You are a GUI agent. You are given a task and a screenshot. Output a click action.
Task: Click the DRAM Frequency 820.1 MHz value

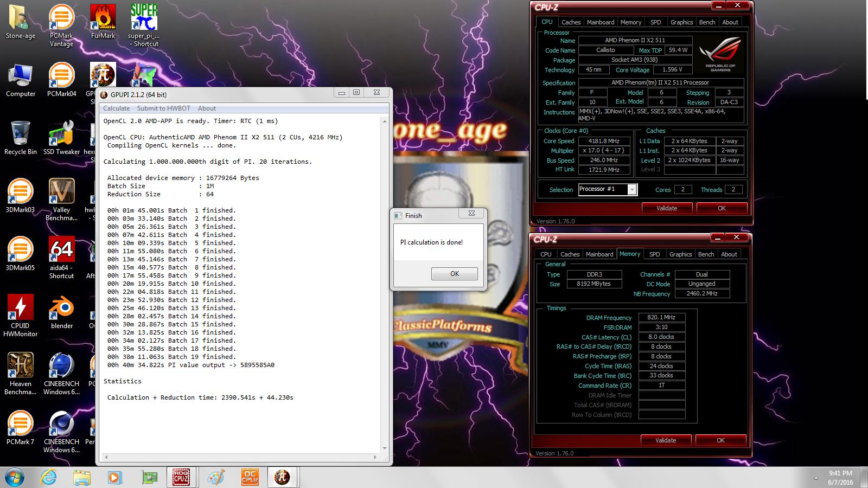pos(662,318)
